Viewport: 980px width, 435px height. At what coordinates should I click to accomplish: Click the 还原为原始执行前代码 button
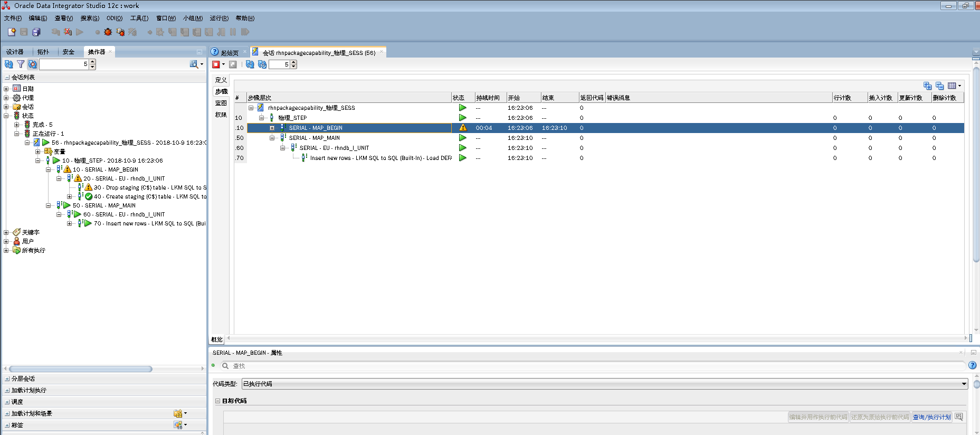click(x=880, y=417)
